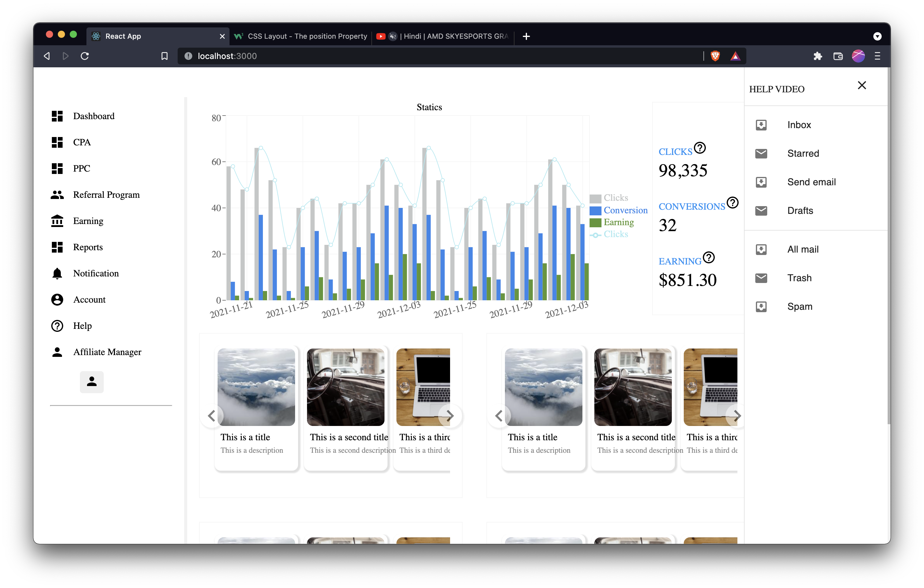Open All mail in the panel
This screenshot has height=588, width=924.
coord(803,249)
